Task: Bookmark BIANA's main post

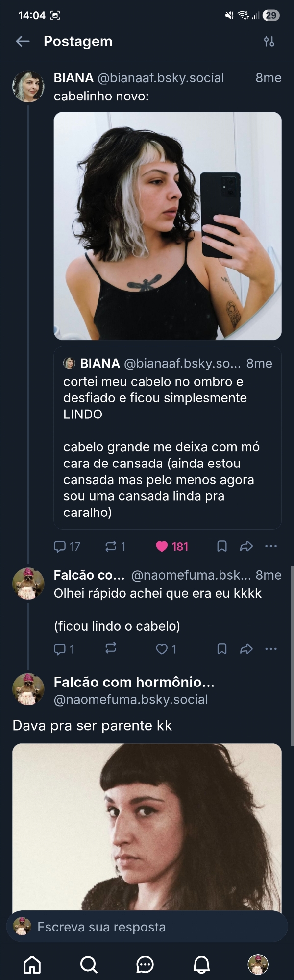Action: click(x=221, y=546)
